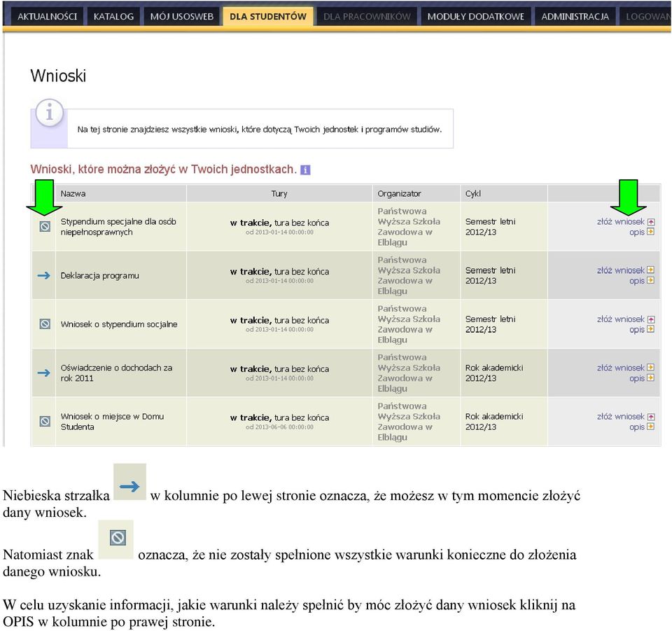Click heading Wnioski, które można złożyć

pos(163,169)
